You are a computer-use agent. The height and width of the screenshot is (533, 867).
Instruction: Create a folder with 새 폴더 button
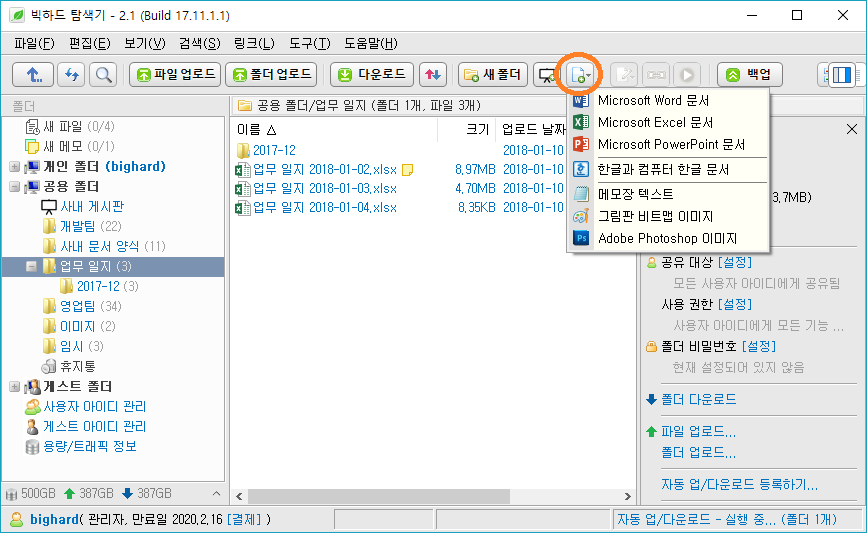click(493, 75)
